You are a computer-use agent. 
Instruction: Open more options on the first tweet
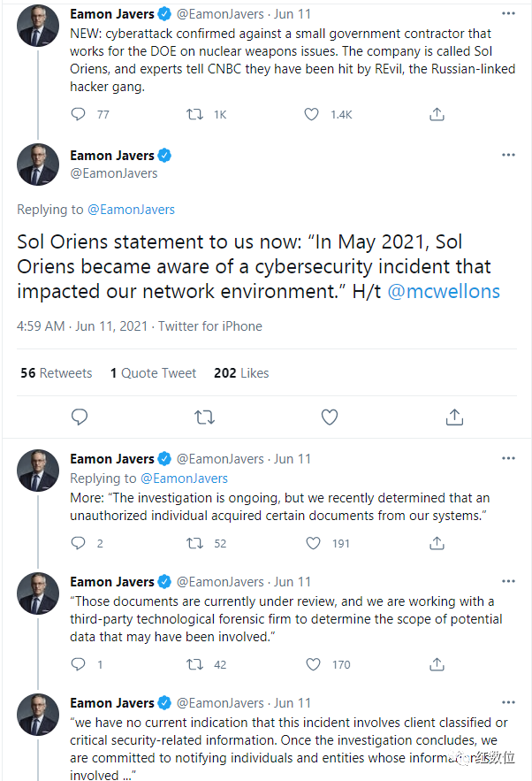point(508,13)
